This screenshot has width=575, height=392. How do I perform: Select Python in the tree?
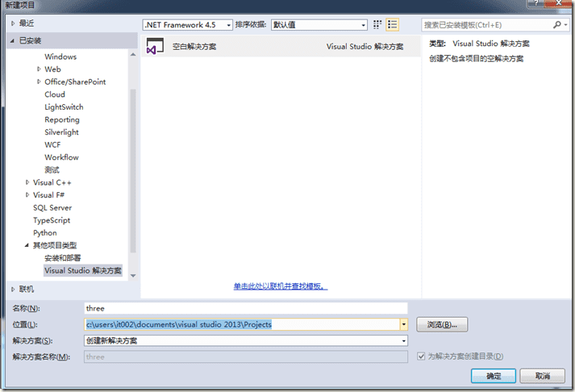44,232
